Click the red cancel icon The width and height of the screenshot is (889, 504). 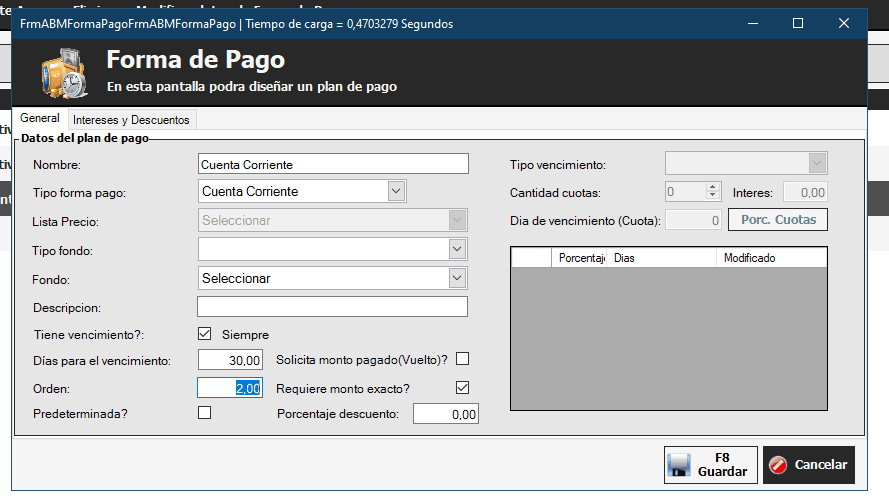tap(778, 465)
